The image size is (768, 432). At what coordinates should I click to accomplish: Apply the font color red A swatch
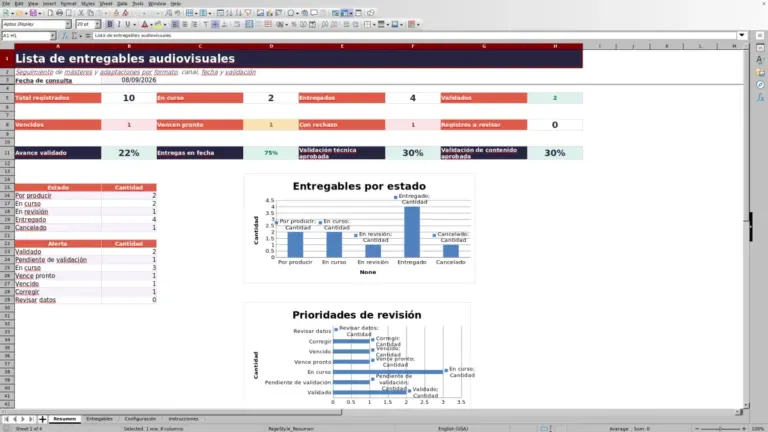tap(144, 24)
